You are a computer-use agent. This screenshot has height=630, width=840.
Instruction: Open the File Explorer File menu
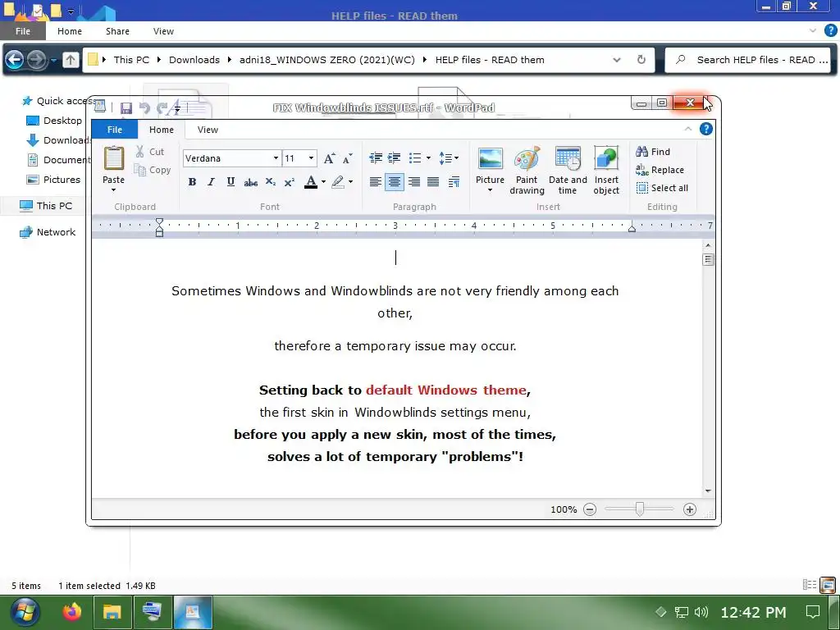point(23,31)
